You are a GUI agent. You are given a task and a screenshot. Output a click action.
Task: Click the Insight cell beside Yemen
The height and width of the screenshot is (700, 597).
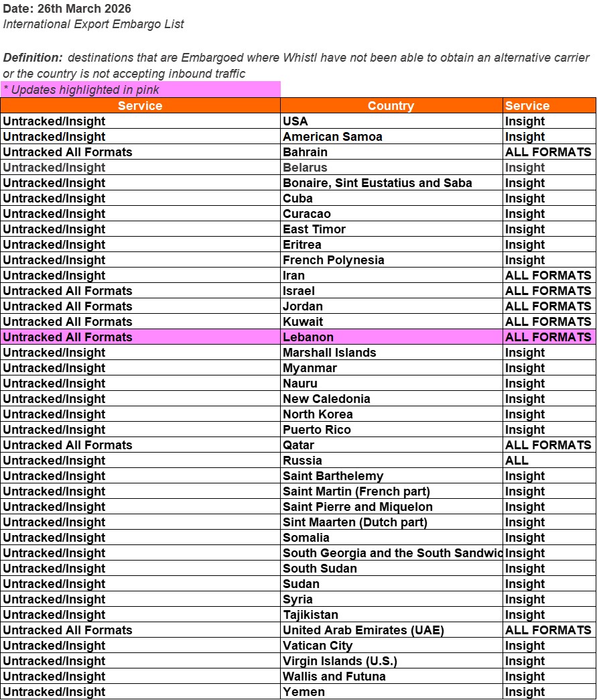point(525,691)
